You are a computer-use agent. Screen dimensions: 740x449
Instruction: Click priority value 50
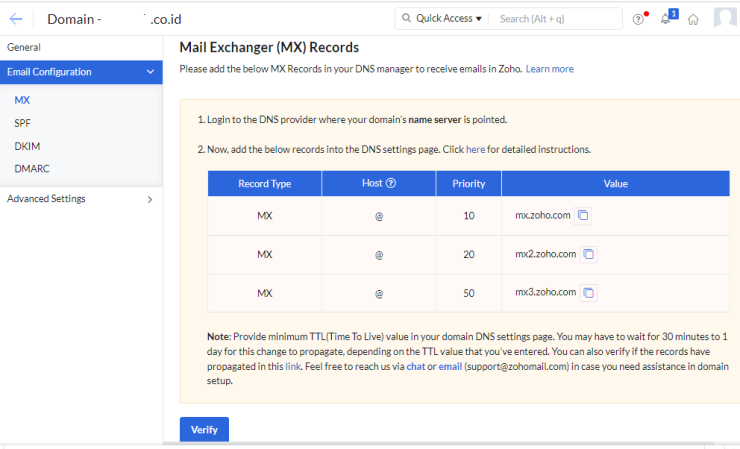click(x=469, y=293)
